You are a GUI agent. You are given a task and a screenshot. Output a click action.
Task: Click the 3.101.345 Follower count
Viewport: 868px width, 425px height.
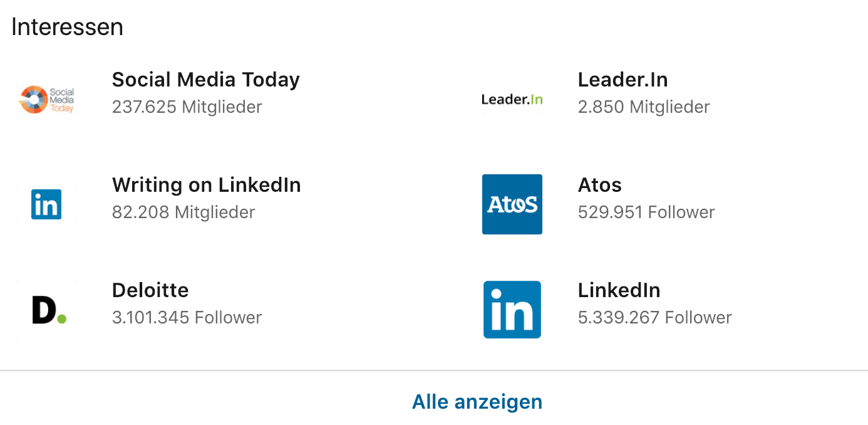[187, 317]
